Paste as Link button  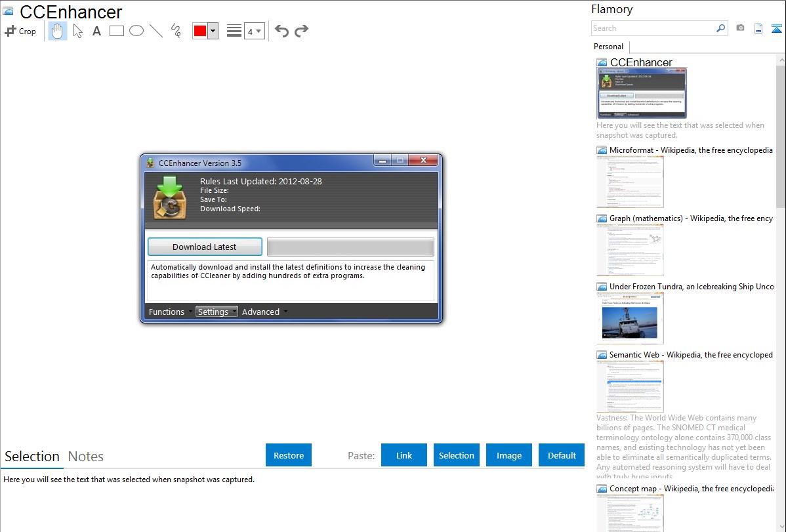(x=404, y=455)
